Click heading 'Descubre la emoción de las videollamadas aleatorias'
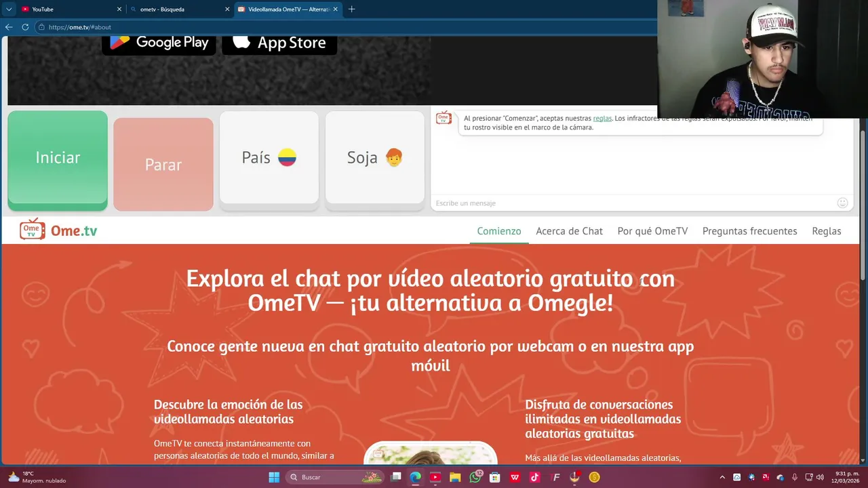This screenshot has width=868, height=488. (229, 411)
